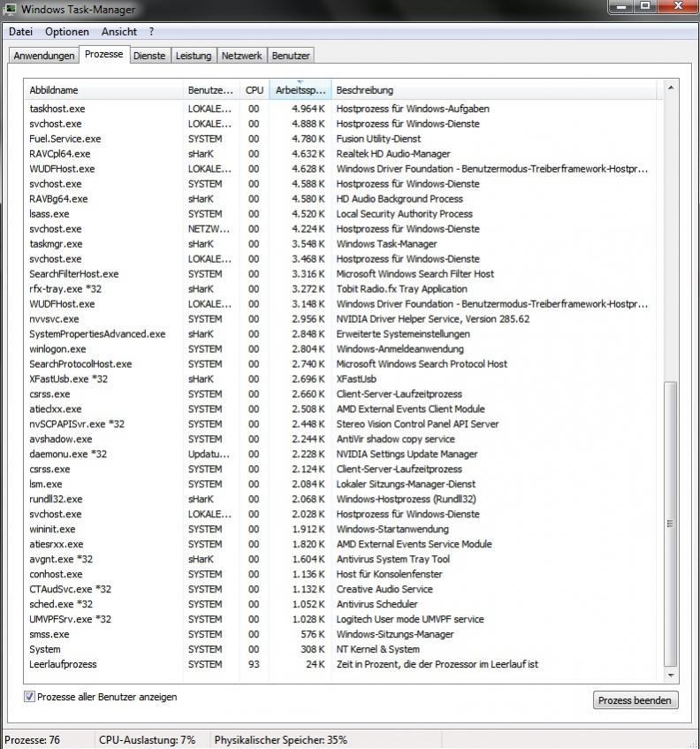
Task: Select the sched.exe *32 process
Action: [342, 604]
